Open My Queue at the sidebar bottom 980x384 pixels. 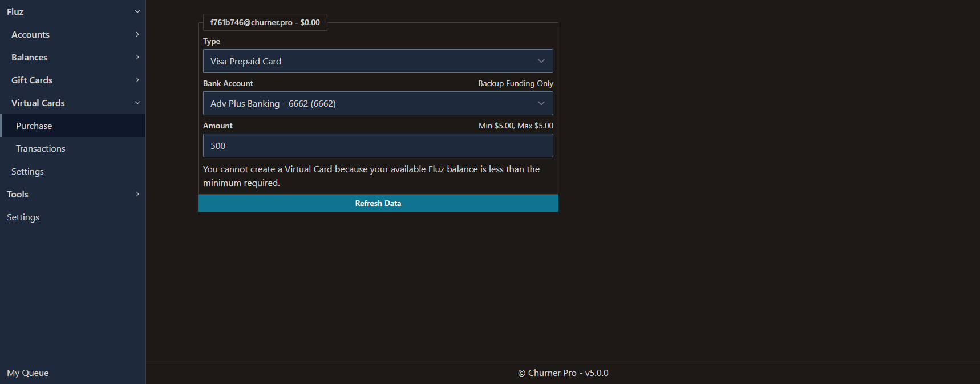tap(28, 373)
